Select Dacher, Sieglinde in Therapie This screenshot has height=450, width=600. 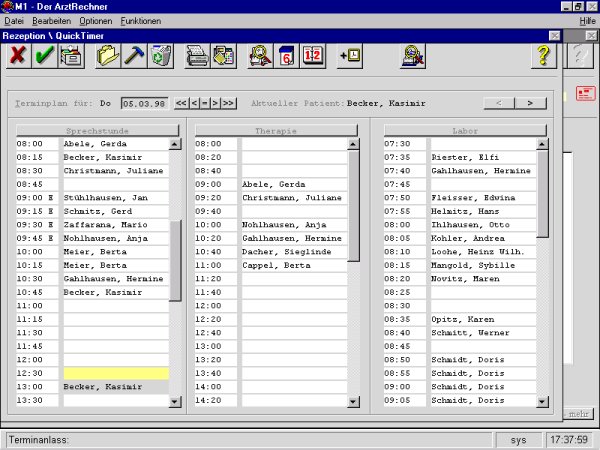(x=295, y=252)
